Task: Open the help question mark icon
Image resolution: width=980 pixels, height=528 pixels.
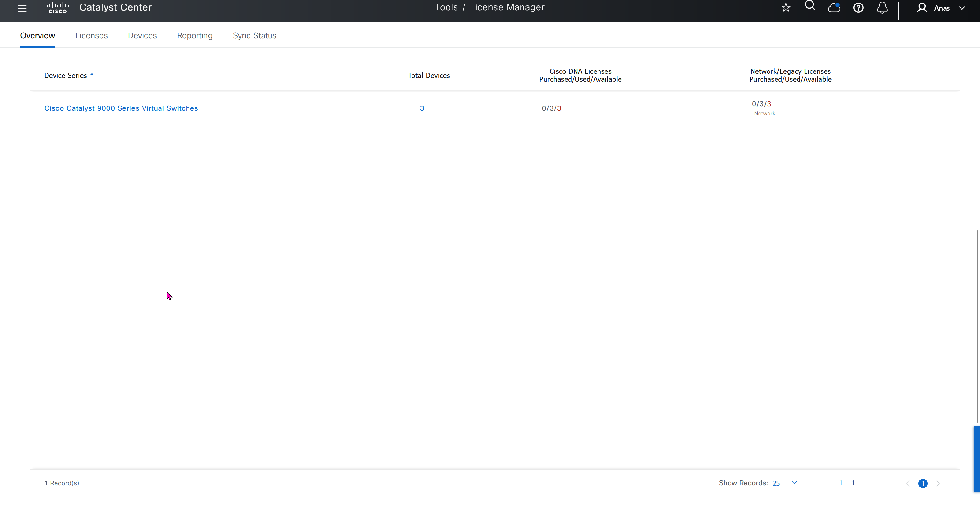Action: click(x=858, y=8)
